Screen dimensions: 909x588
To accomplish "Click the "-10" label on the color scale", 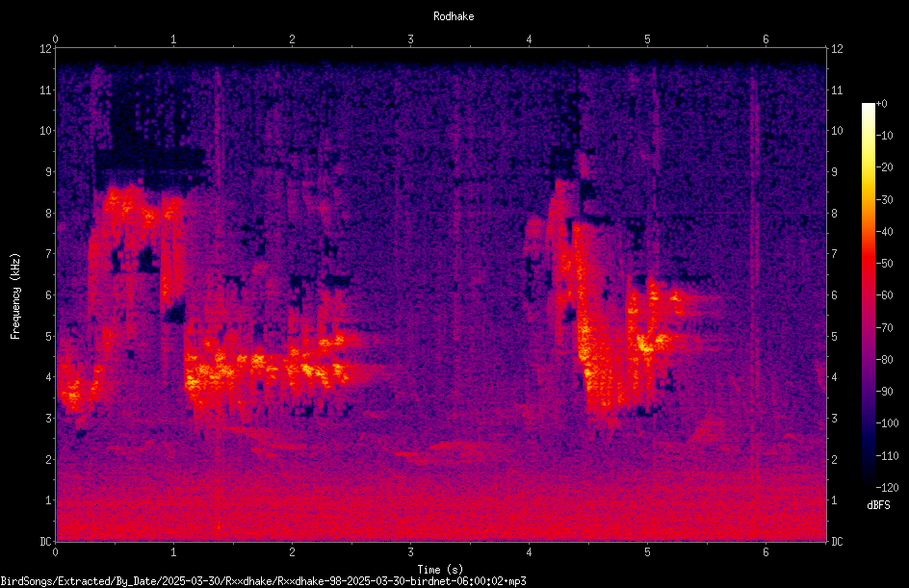I will [x=885, y=136].
